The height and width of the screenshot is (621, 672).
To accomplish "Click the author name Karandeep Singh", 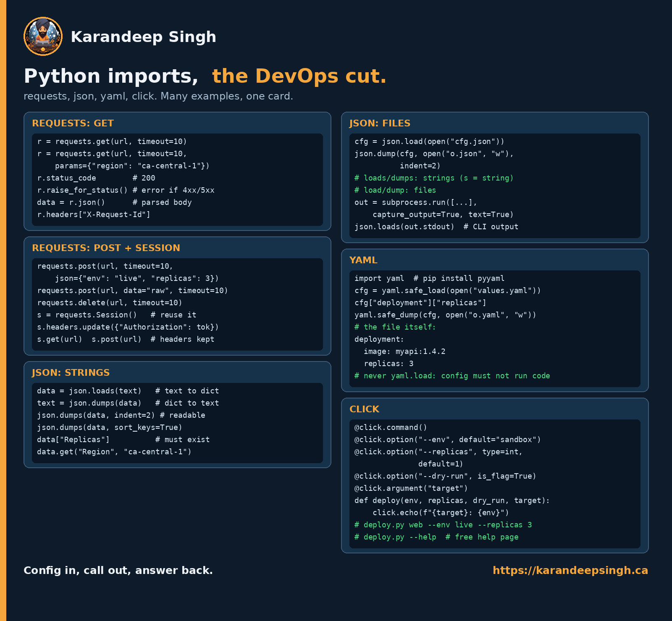I will (x=143, y=37).
